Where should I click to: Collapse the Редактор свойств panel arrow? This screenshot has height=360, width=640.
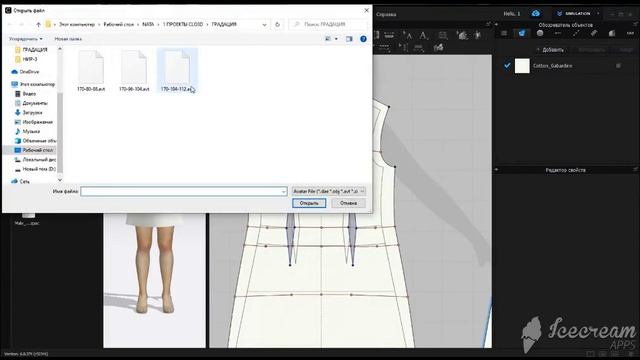[496, 169]
